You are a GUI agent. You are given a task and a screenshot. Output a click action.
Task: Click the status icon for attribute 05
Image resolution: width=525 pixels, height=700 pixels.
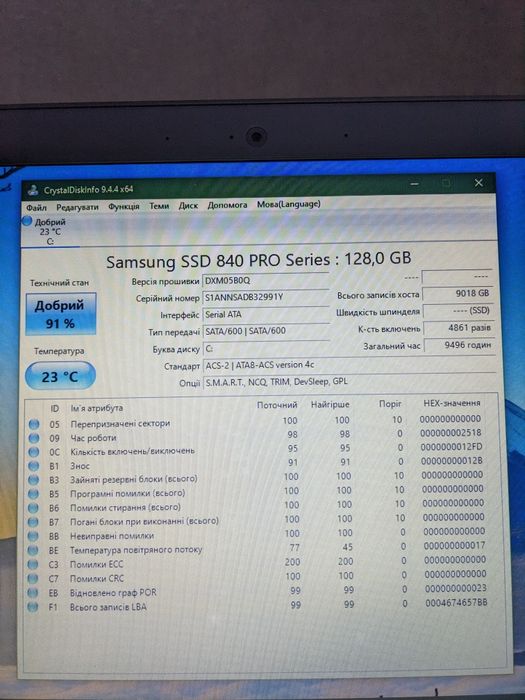(x=33, y=424)
